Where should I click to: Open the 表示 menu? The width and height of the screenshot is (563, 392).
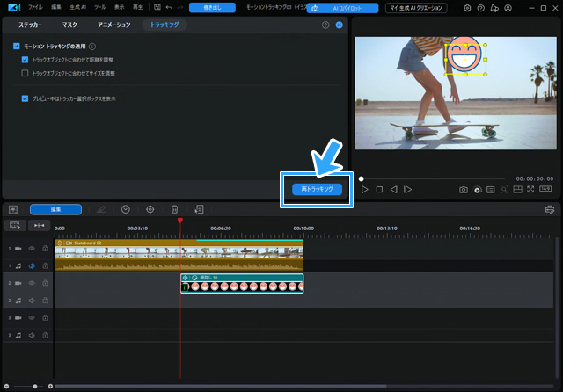(120, 7)
